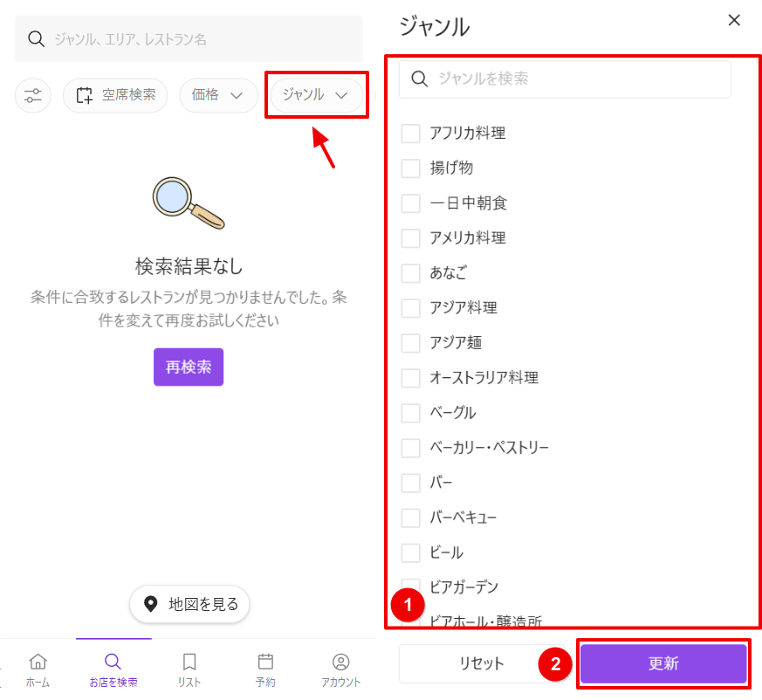Click the search icon in genre search field
This screenshot has width=762, height=700.
pyautogui.click(x=419, y=79)
